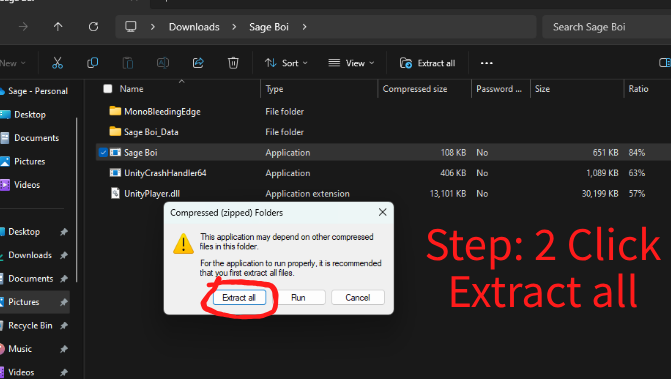Click the Rename icon in toolbar

click(x=163, y=63)
